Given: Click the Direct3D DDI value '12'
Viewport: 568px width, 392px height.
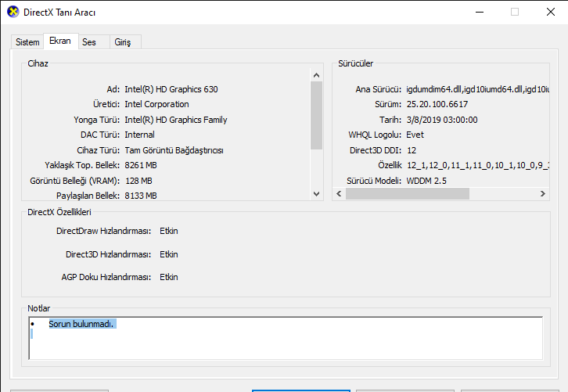Looking at the screenshot, I should click(412, 150).
